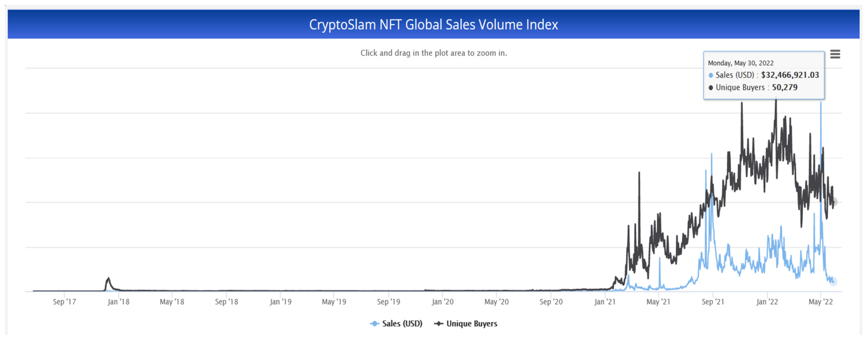Click the 'Click and drag' zoom hint text
The width and height of the screenshot is (868, 342).
[x=433, y=53]
